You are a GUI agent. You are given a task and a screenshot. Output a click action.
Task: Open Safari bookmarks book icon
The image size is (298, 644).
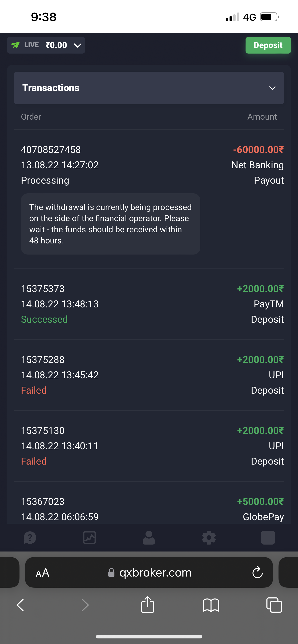click(211, 605)
